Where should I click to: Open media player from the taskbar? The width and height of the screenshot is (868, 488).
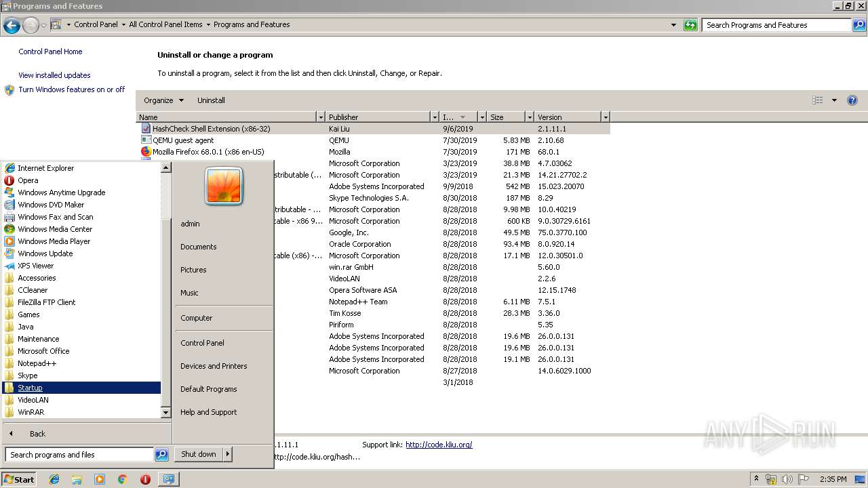pyautogui.click(x=100, y=479)
